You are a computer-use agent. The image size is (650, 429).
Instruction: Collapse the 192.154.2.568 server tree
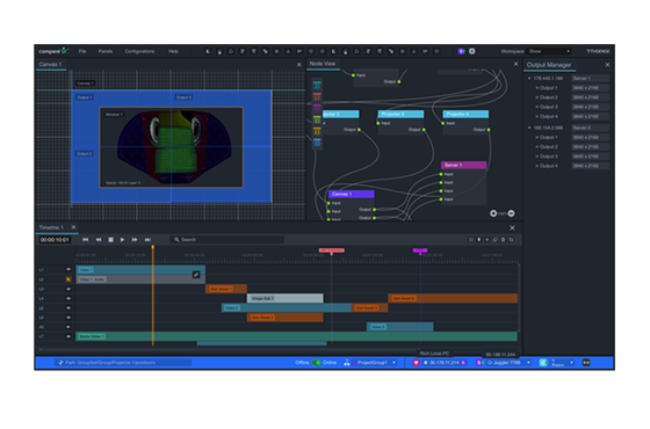click(x=529, y=128)
